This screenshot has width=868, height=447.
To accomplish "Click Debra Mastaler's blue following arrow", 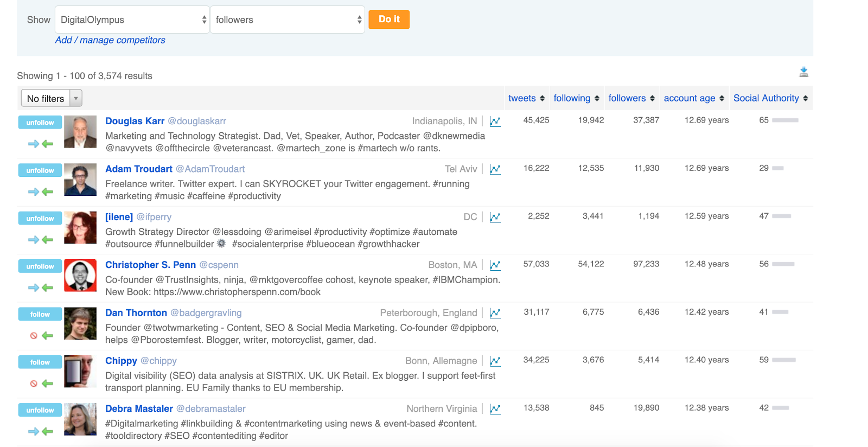I will 34,431.
